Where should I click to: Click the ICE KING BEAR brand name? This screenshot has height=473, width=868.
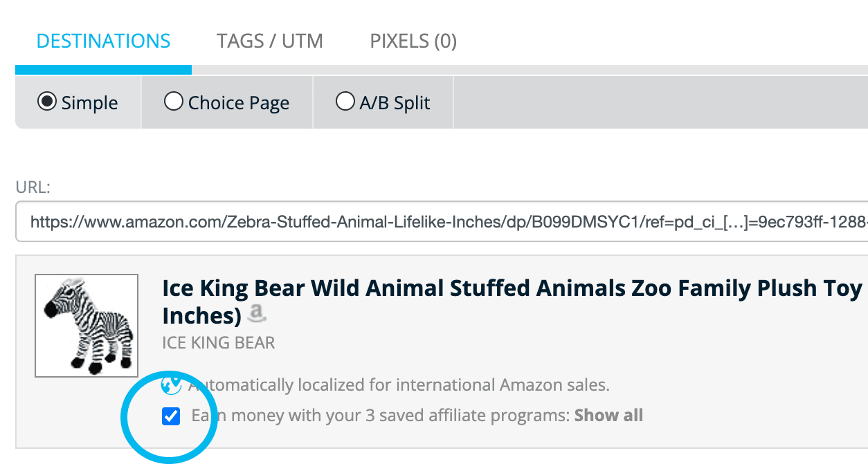tap(218, 342)
